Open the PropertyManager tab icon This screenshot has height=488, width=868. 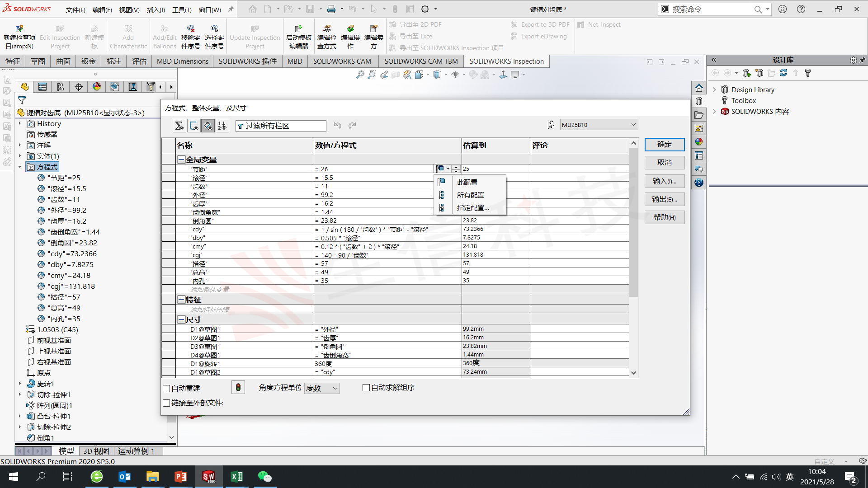pos(42,87)
